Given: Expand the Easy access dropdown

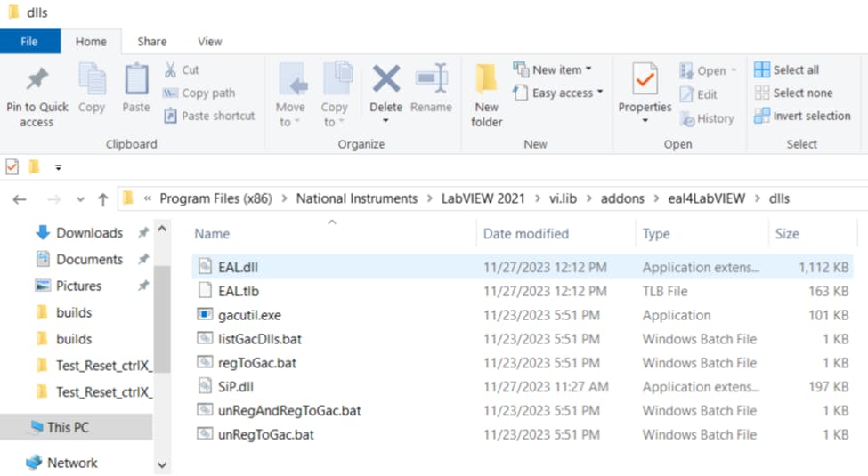Looking at the screenshot, I should 559,93.
